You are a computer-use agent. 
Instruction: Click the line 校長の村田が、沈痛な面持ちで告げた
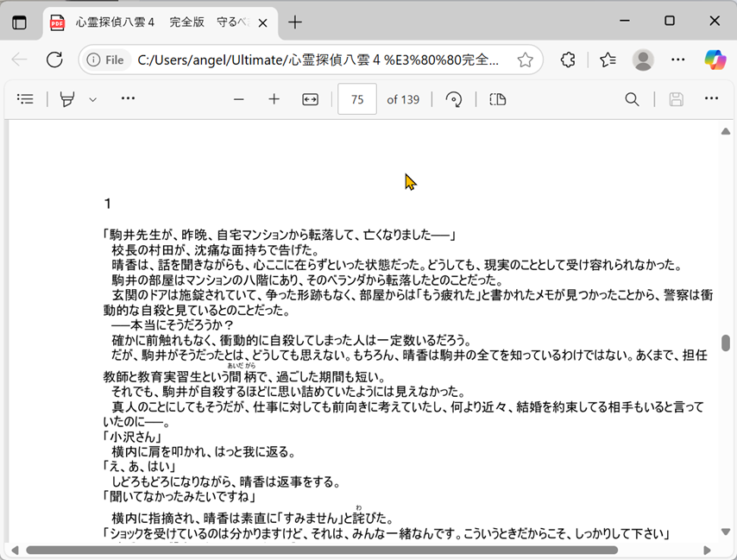click(216, 249)
